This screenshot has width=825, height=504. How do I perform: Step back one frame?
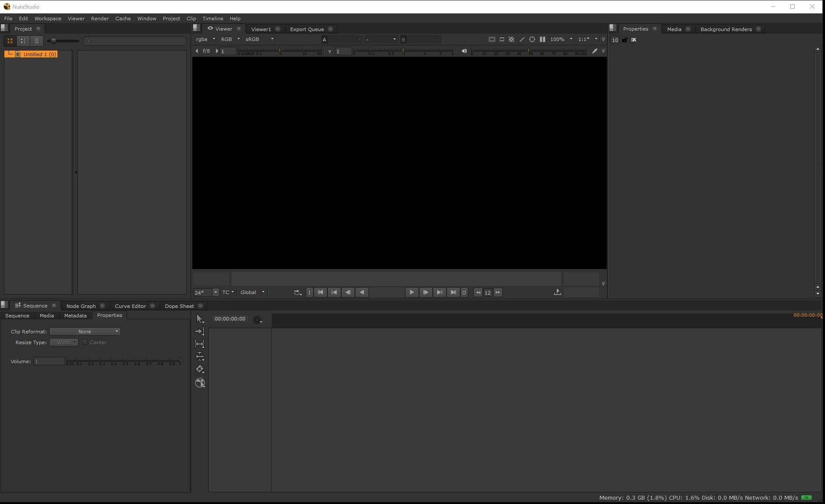click(348, 292)
